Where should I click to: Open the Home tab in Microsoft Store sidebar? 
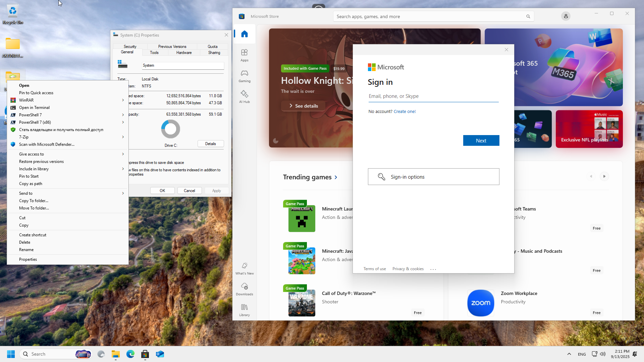[x=245, y=34]
